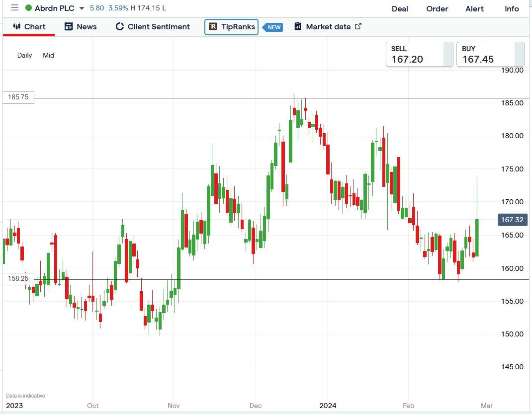Open Market data link

pyautogui.click(x=328, y=26)
